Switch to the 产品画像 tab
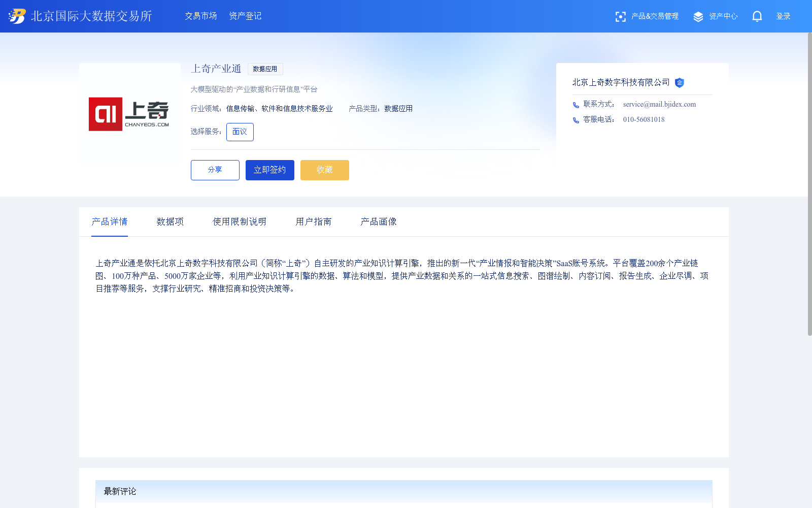The height and width of the screenshot is (508, 812). 379,222
